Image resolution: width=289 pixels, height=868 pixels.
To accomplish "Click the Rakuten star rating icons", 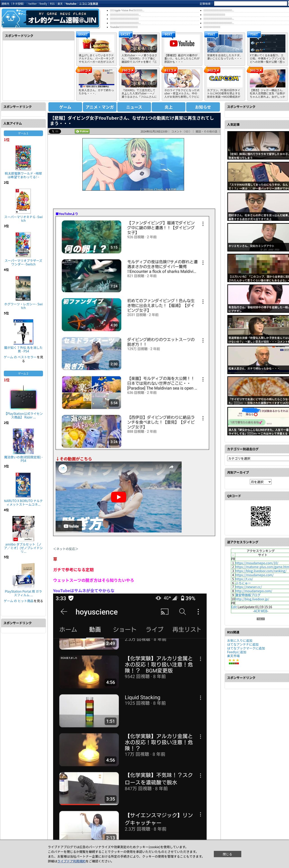I will pos(233,660).
